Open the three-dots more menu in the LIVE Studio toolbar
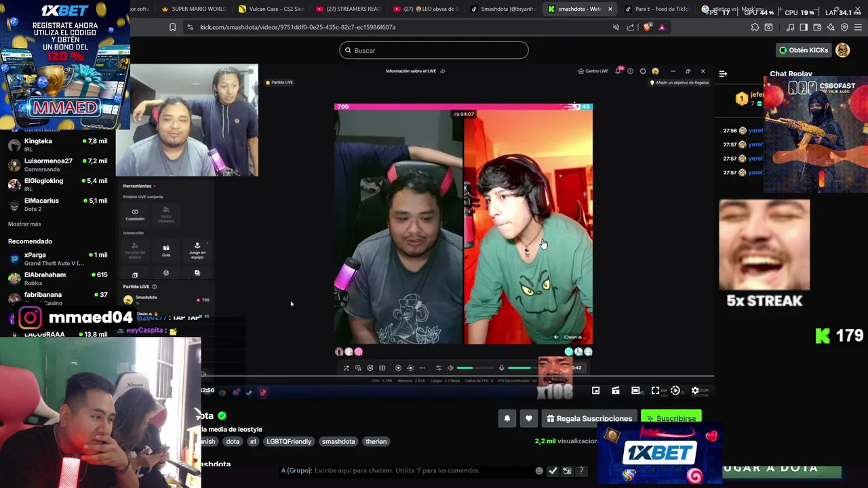 click(422, 368)
